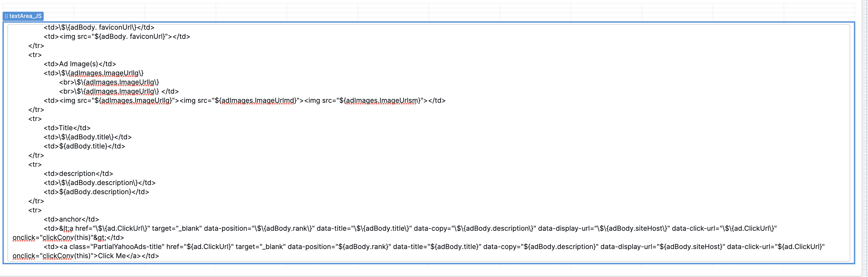This screenshot has width=868, height=277.
Task: Click the Ad Image(s) td line
Action: coord(80,64)
